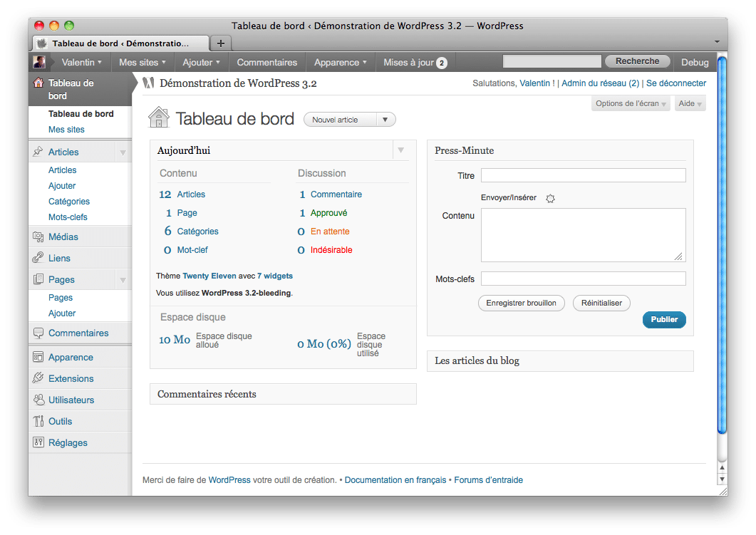The width and height of the screenshot is (756, 535).
Task: Click the scrollbar up arrow
Action: pos(722,468)
